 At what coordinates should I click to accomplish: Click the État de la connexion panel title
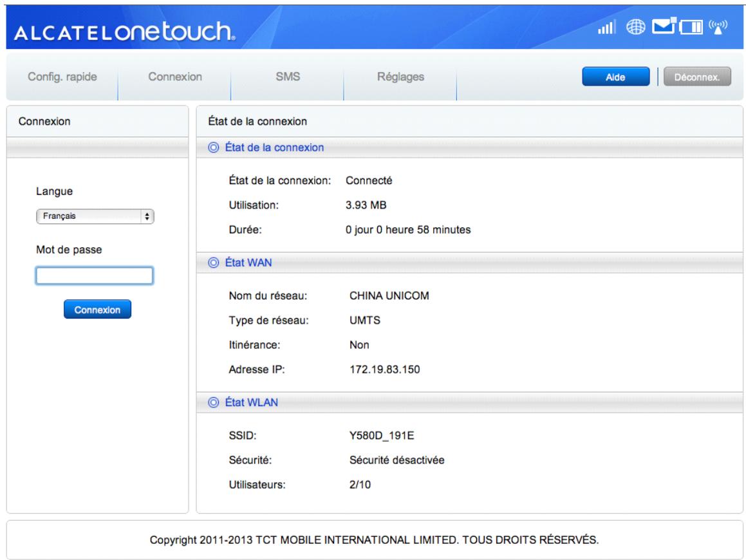point(257,121)
